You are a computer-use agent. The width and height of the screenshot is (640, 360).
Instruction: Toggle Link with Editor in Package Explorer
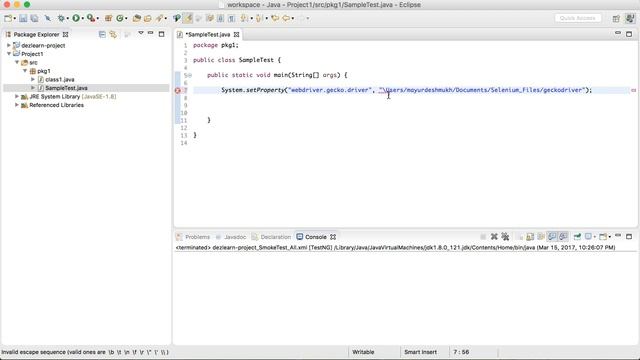[113, 35]
